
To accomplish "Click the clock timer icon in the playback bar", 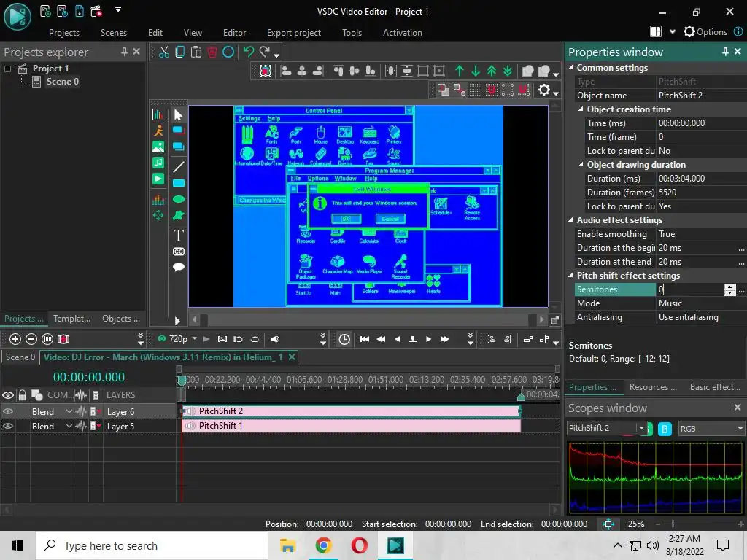I will [x=344, y=339].
